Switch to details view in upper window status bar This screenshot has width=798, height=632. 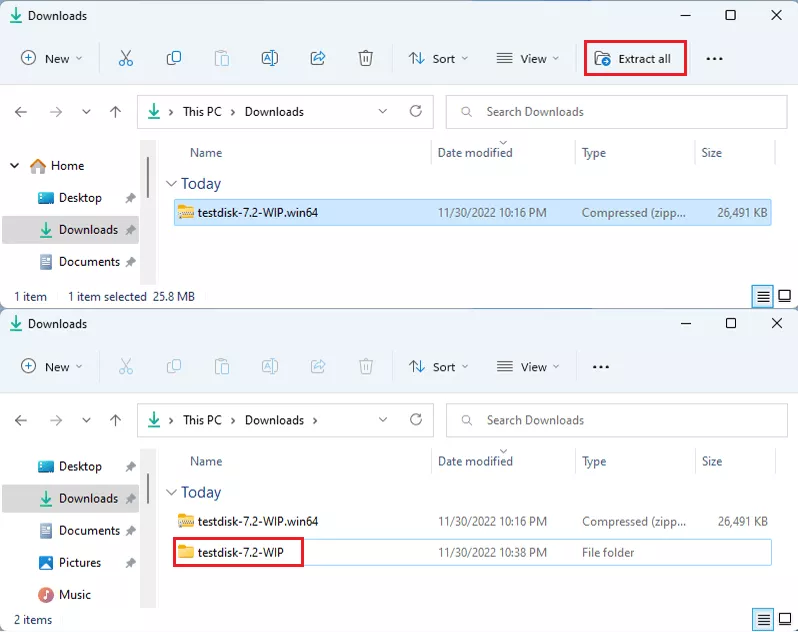coord(763,296)
